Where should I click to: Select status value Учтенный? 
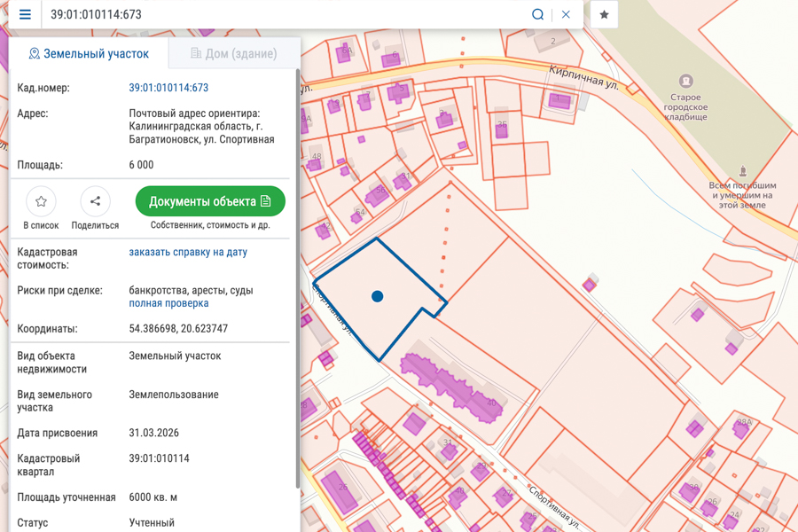pyautogui.click(x=152, y=523)
